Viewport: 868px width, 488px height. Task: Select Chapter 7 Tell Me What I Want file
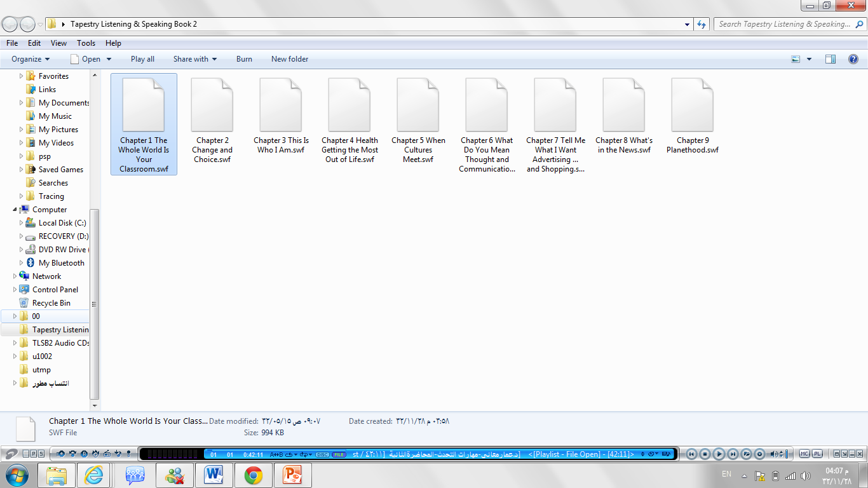pos(555,126)
